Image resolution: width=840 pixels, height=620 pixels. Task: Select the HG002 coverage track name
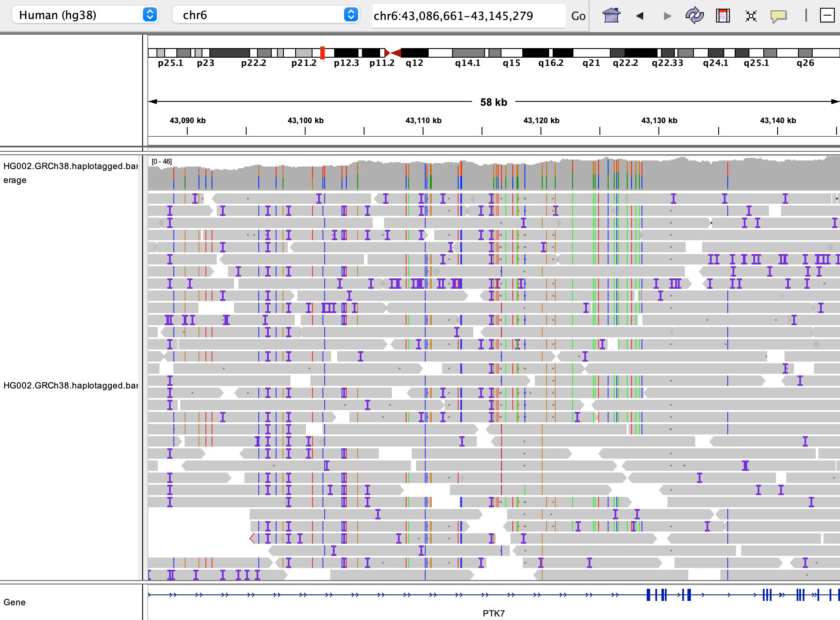[70, 173]
